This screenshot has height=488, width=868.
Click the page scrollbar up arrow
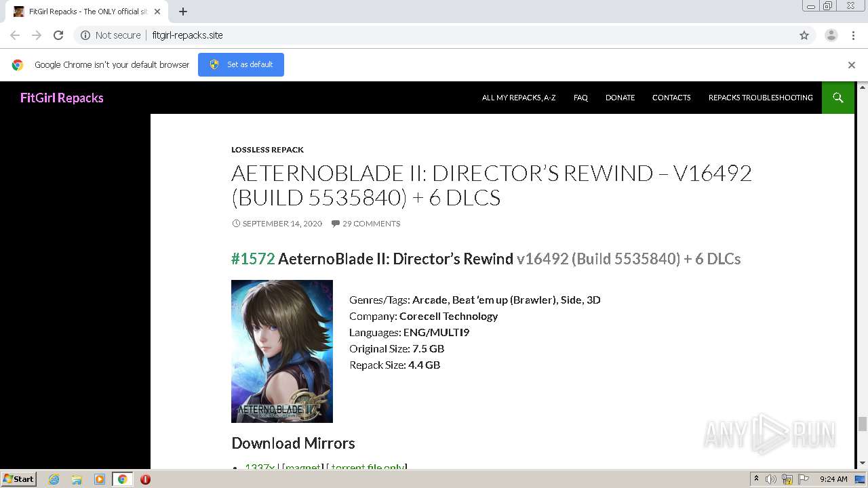pos(863,87)
